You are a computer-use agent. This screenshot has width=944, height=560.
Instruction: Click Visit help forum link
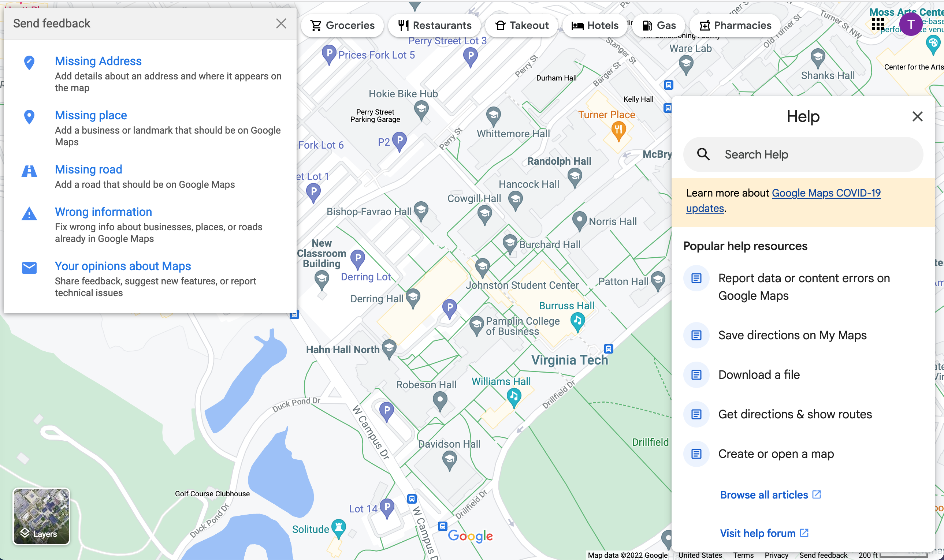764,533
